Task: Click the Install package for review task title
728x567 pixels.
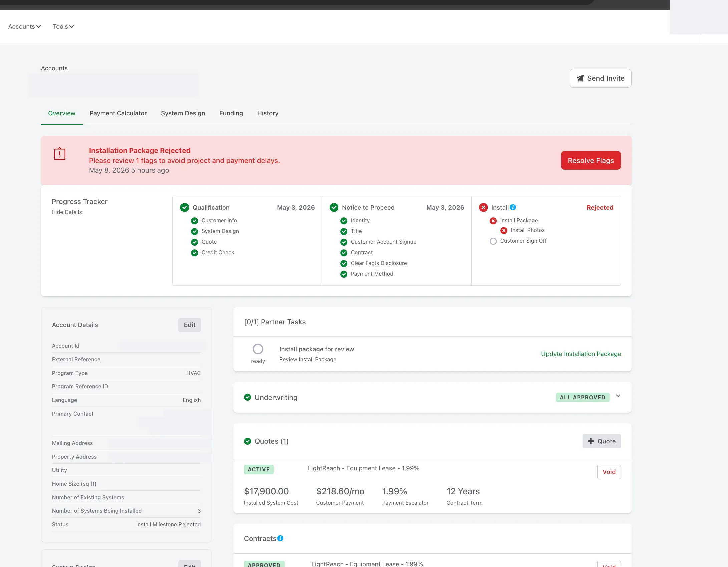Action: pos(317,349)
